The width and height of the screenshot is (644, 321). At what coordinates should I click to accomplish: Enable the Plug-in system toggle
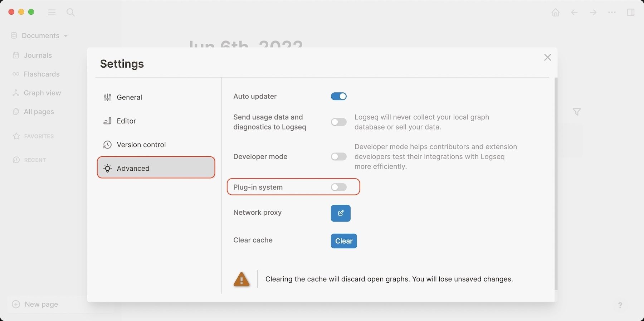338,187
